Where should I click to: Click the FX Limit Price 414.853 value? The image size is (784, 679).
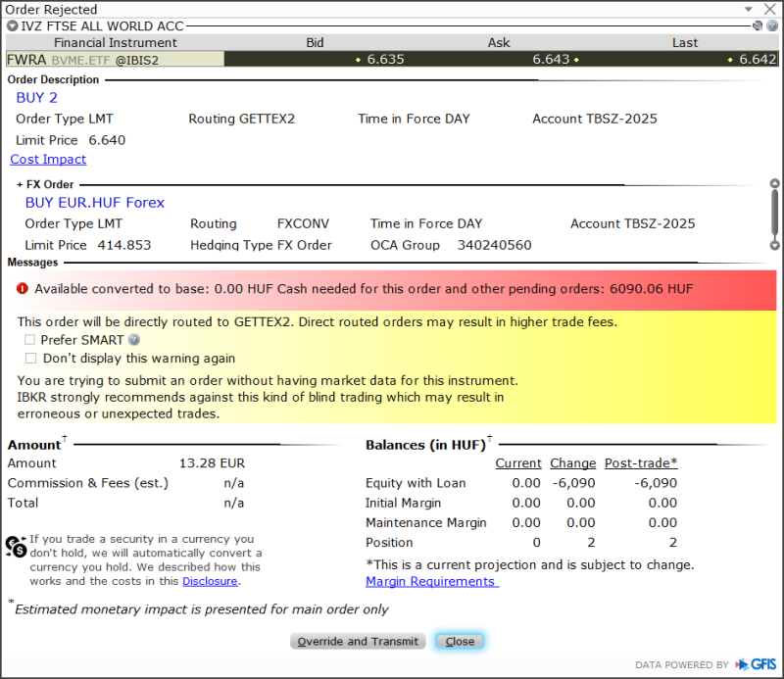[124, 245]
